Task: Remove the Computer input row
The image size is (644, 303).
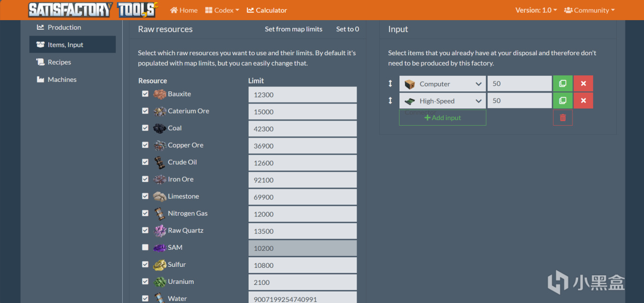Action: click(583, 83)
